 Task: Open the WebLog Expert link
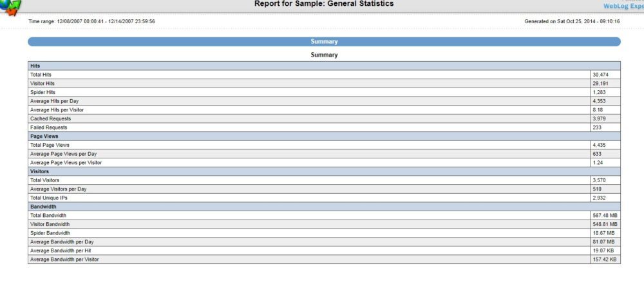[623, 6]
